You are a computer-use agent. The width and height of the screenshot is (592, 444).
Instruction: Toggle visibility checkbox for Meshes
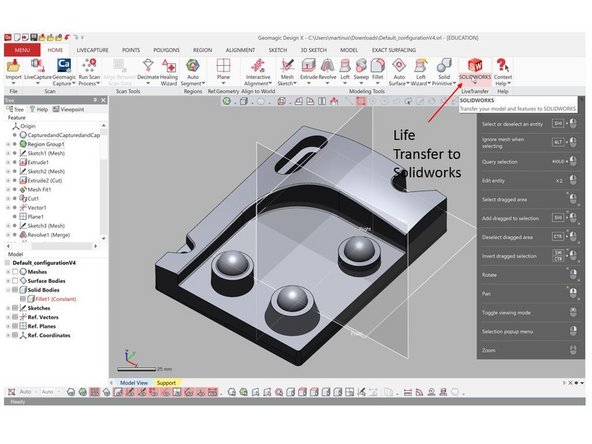tap(15, 271)
